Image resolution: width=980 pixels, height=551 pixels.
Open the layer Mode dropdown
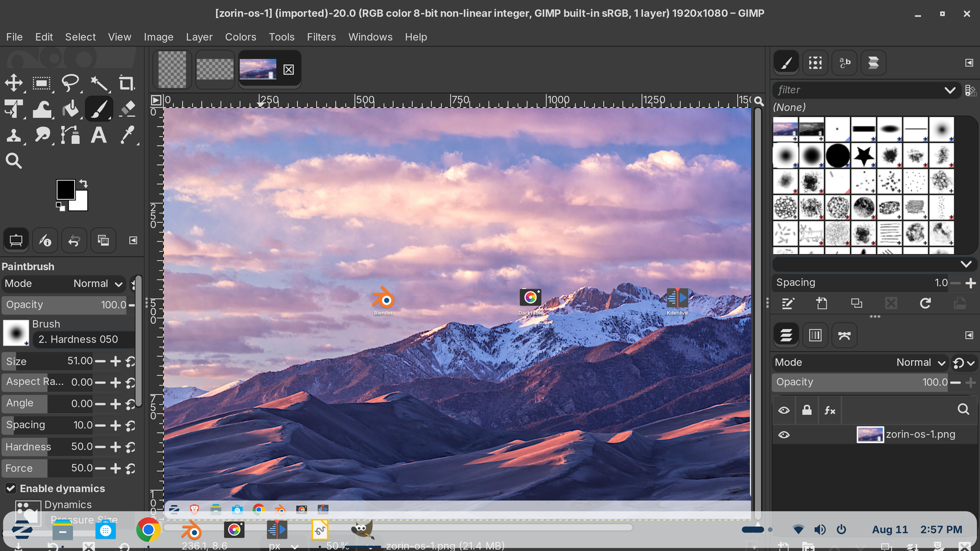click(x=860, y=362)
